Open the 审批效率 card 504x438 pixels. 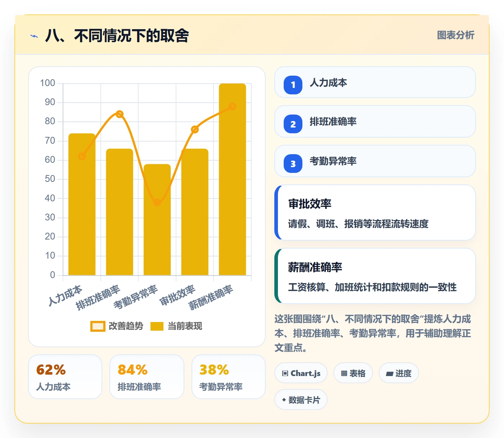point(375,213)
